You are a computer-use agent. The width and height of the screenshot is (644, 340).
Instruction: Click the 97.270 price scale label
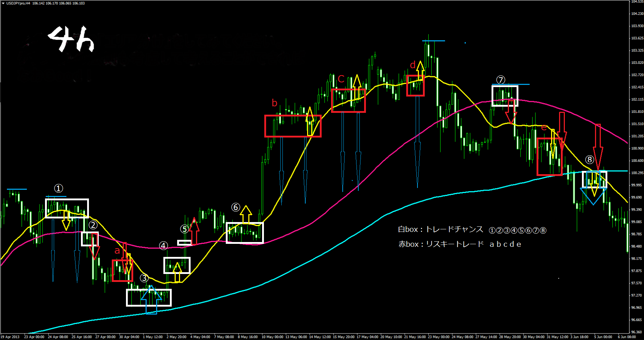point(636,295)
